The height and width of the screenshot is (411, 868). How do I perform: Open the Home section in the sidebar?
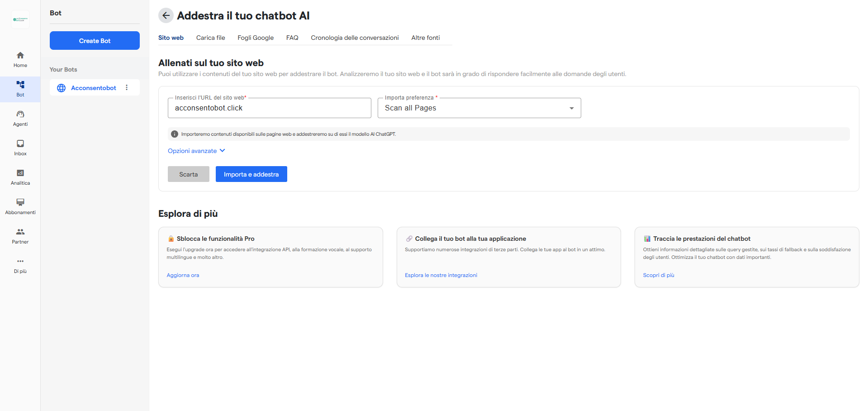[20, 59]
